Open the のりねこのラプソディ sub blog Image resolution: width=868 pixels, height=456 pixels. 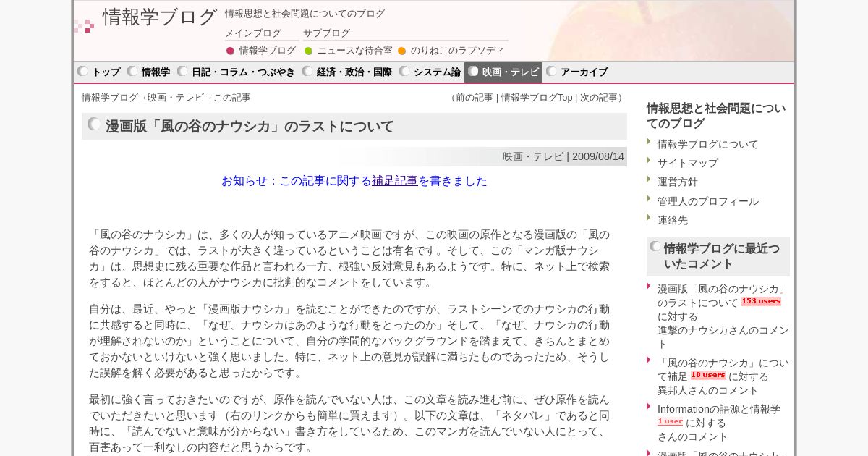458,51
